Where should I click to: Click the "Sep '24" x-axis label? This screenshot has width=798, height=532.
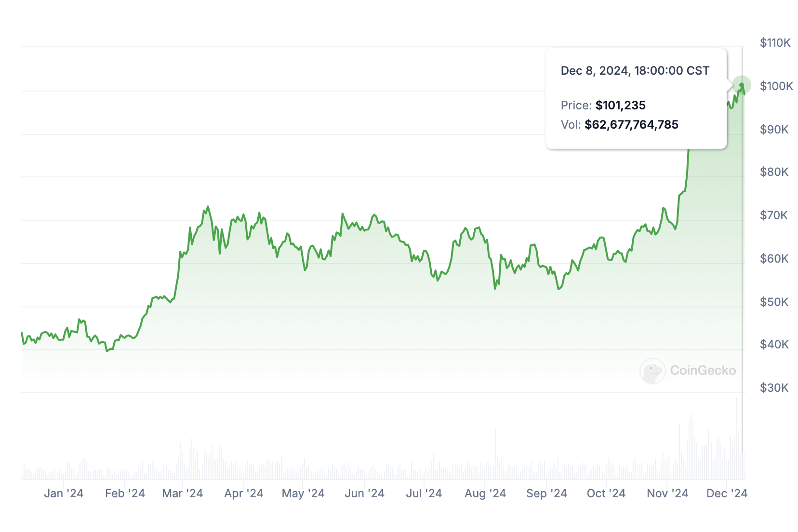pos(546,493)
